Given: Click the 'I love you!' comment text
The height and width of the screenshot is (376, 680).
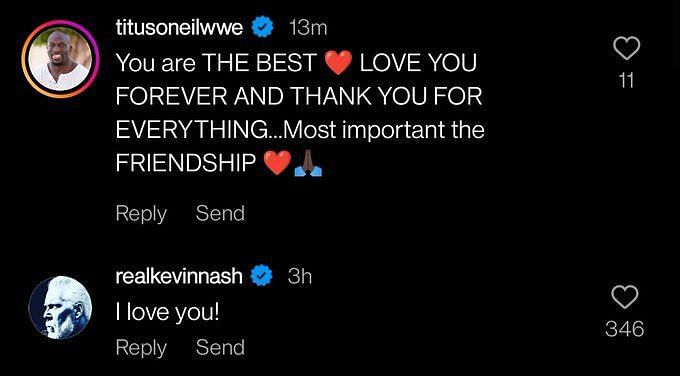Looking at the screenshot, I should point(167,314).
